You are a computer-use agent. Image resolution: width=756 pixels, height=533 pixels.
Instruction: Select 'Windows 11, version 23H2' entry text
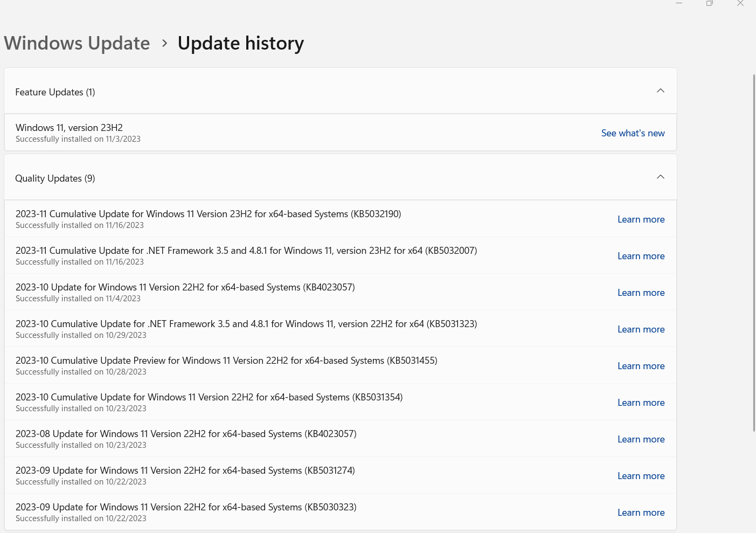(69, 128)
